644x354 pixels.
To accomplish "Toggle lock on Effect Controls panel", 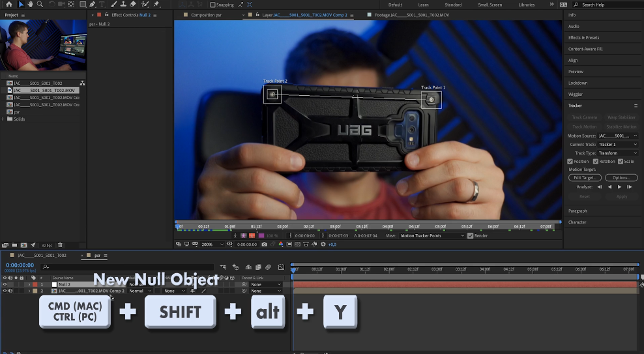I will tap(107, 15).
